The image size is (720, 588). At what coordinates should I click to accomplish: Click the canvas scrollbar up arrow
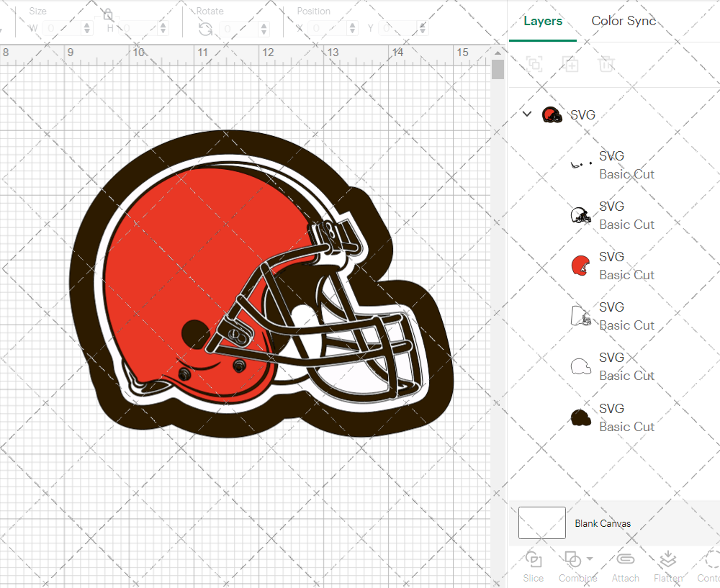(x=498, y=53)
